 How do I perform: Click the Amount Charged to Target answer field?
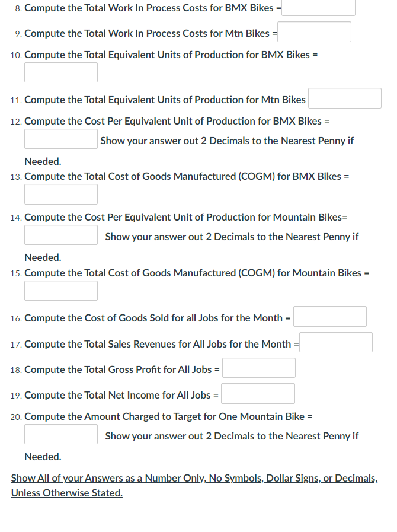point(60,434)
